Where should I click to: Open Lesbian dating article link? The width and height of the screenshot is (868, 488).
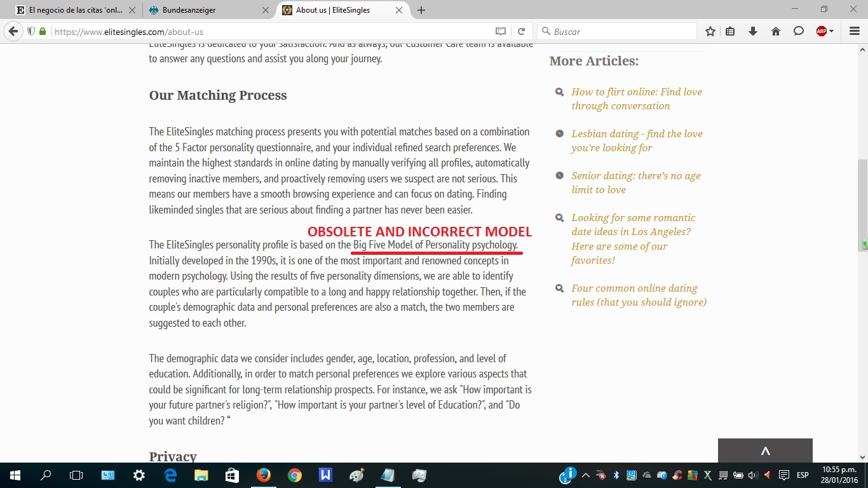(637, 140)
